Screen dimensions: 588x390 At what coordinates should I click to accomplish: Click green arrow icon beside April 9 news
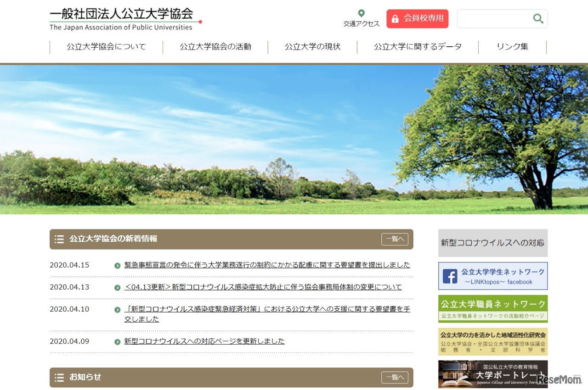(118, 341)
